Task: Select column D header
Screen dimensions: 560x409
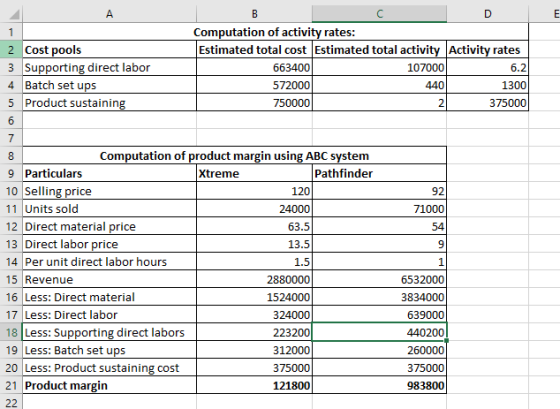Action: coord(488,14)
